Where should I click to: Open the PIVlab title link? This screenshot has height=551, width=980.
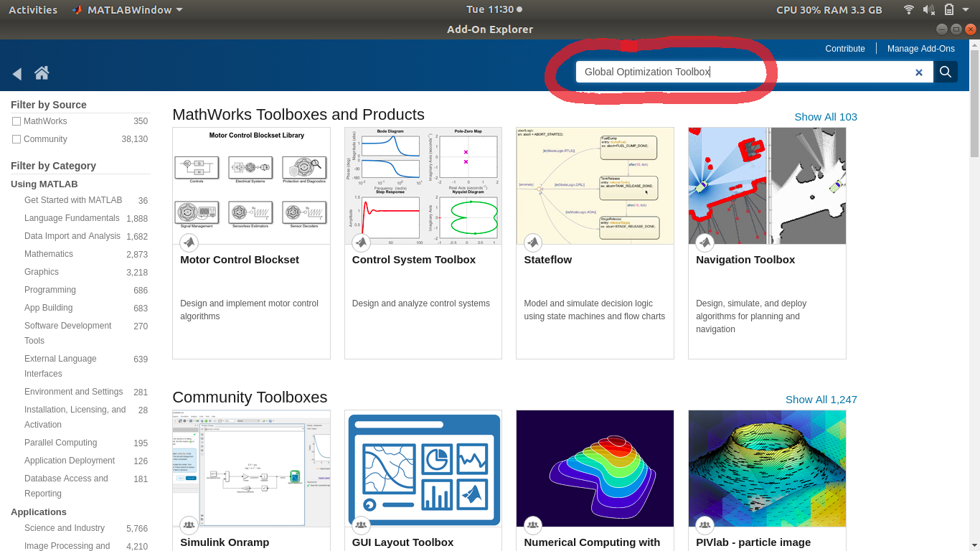(x=753, y=542)
